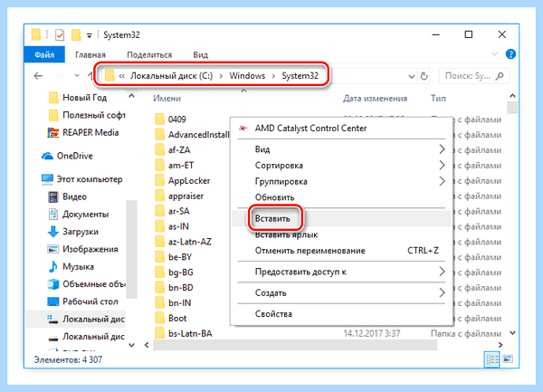The height and width of the screenshot is (392, 543).
Task: Select Этот компьютер in navigation pane
Action: click(81, 179)
